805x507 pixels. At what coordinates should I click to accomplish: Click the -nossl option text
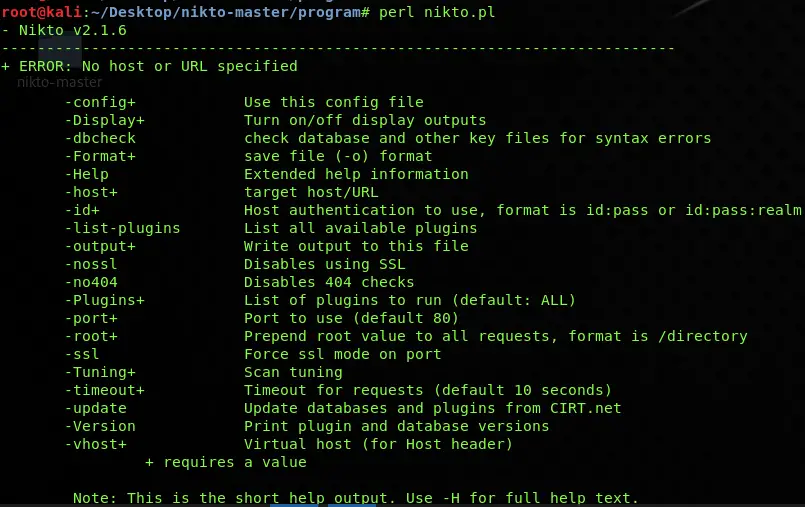pyautogui.click(x=91, y=264)
